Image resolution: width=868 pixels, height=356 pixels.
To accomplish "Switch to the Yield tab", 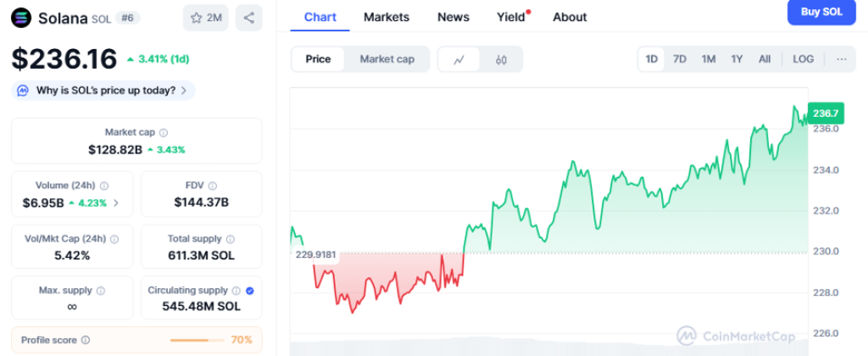I will pyautogui.click(x=511, y=17).
